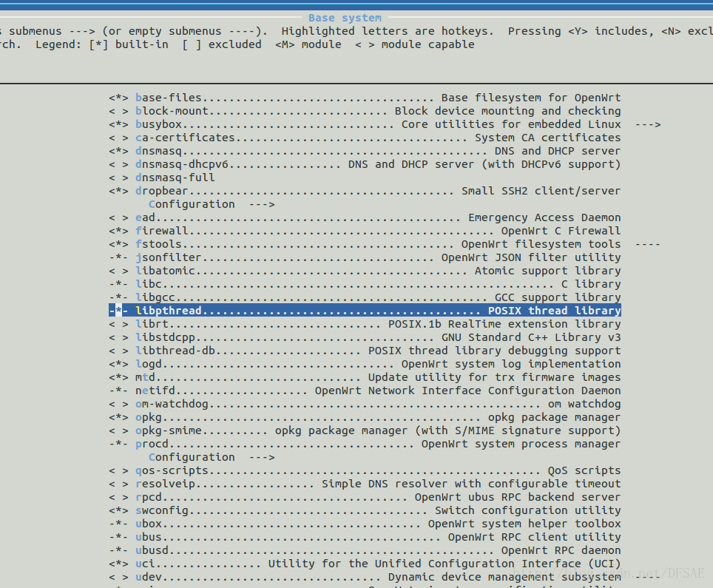
Task: Select the netifd Network Interface Daemon row
Action: coord(365,391)
